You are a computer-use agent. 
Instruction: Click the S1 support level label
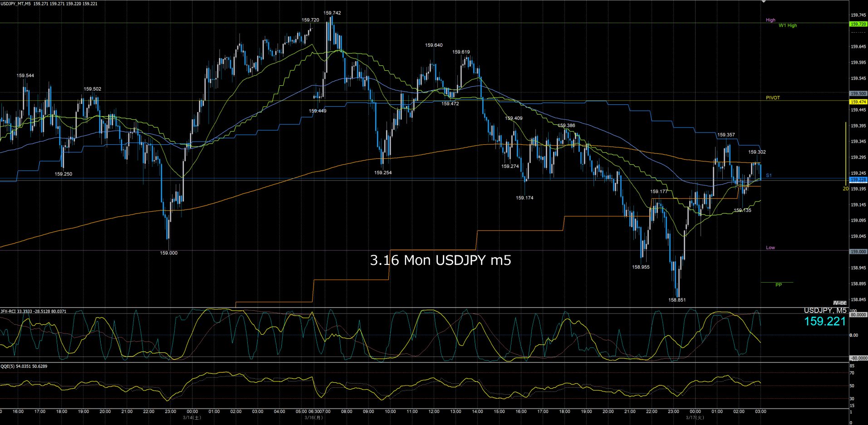pos(769,175)
